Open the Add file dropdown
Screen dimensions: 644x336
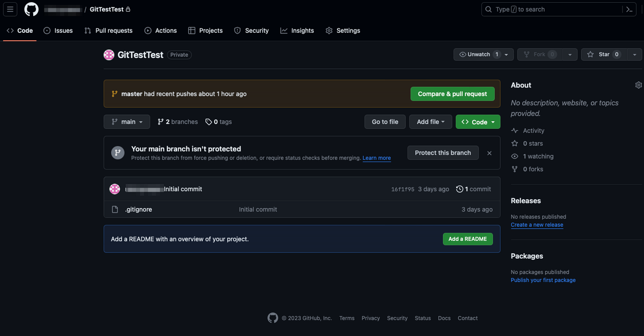pyautogui.click(x=430, y=122)
